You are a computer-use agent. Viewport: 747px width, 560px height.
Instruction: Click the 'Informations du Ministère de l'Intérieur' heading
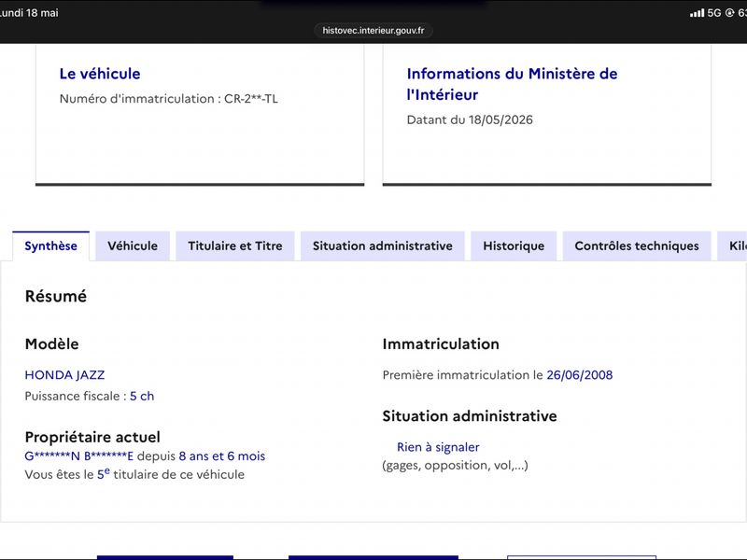tap(512, 84)
